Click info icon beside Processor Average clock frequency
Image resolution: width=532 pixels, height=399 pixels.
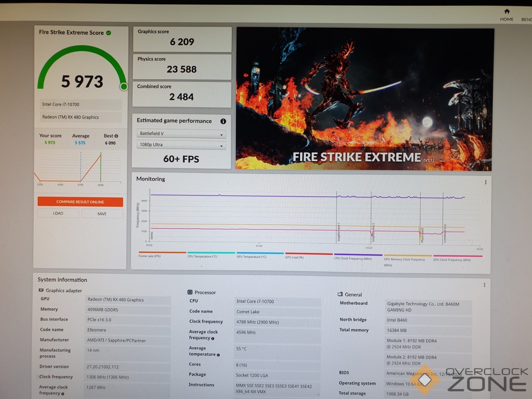click(212, 338)
